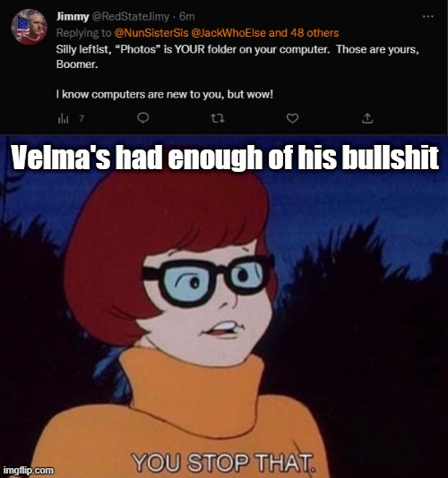
Task: Open the @NunSisterSis mention
Action: [x=151, y=32]
